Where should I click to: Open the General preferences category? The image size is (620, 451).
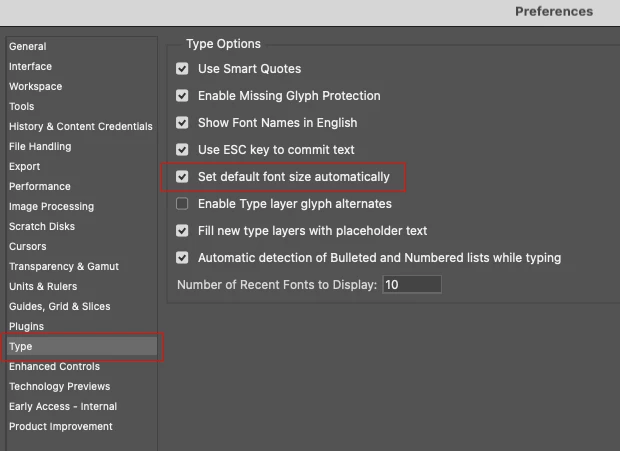tap(28, 46)
